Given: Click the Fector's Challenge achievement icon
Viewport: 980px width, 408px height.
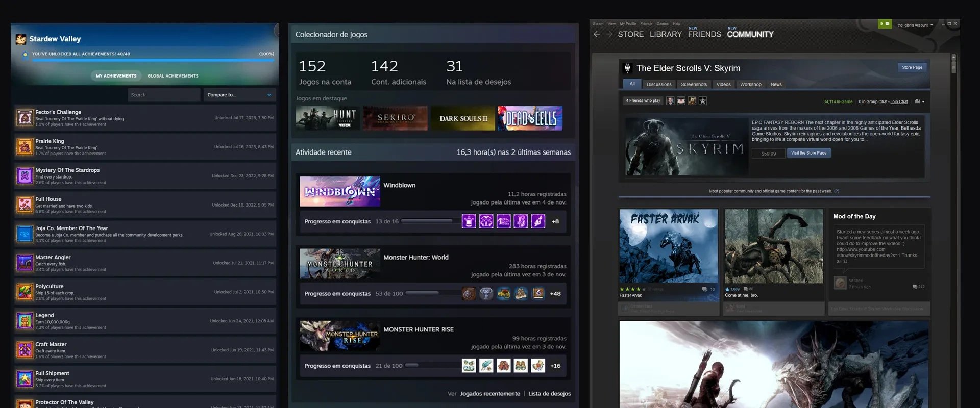Looking at the screenshot, I should (x=24, y=118).
